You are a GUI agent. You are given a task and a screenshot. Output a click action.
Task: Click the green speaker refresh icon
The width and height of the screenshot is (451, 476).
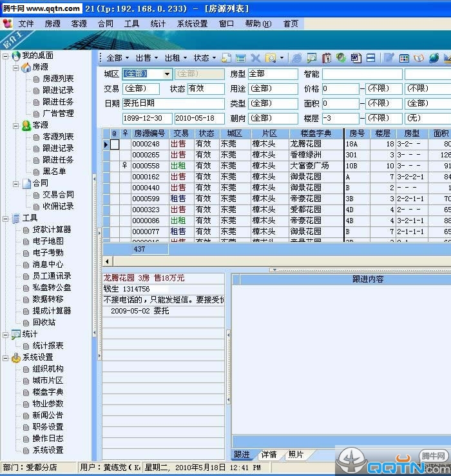coord(341,57)
